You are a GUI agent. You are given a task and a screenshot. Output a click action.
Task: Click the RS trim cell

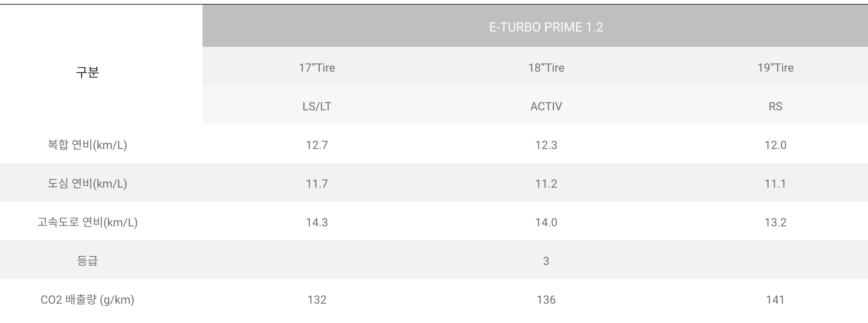[x=775, y=106]
